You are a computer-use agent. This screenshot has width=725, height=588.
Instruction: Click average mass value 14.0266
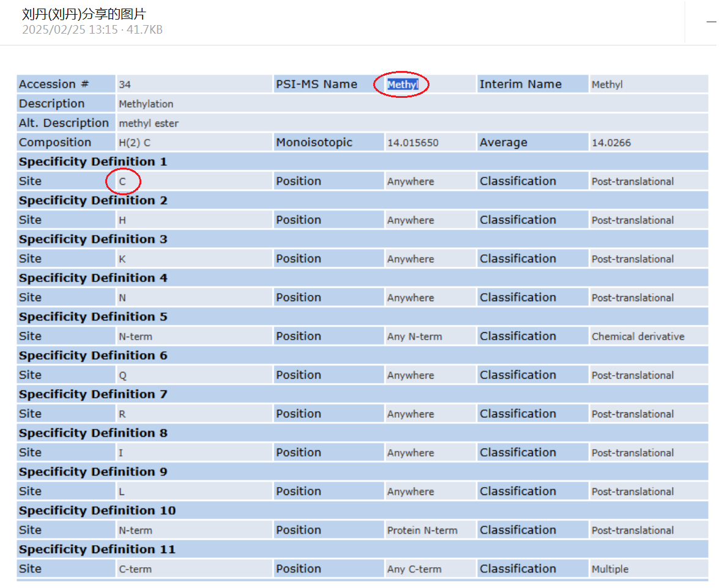[611, 143]
